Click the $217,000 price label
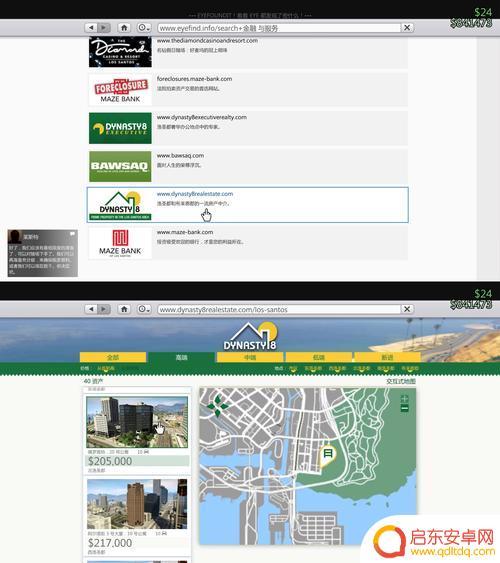Image resolution: width=500 pixels, height=563 pixels. point(110,543)
